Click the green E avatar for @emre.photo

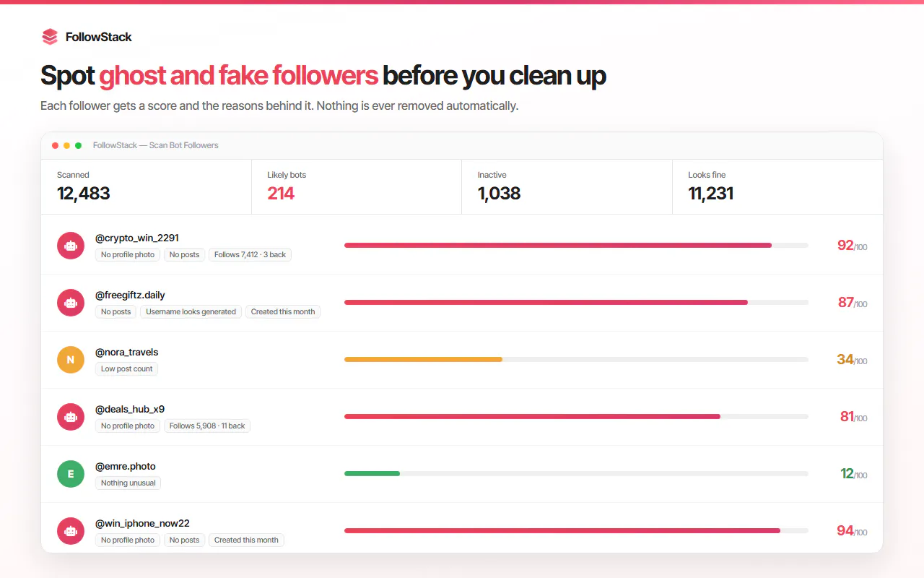pos(71,474)
